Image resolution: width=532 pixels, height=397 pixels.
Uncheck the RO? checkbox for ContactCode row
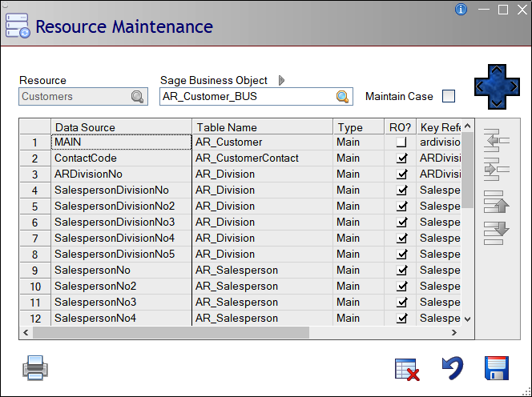coord(401,158)
